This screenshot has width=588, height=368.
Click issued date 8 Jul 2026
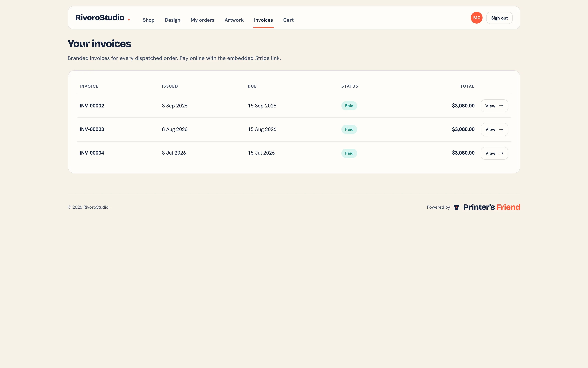coord(174,153)
